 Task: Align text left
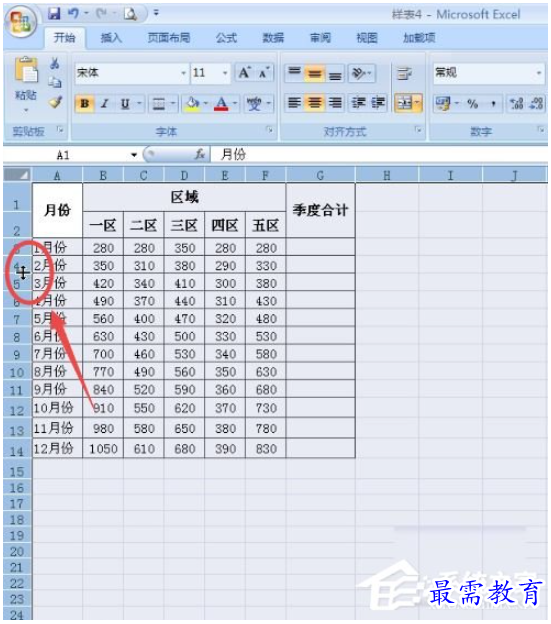tap(294, 103)
